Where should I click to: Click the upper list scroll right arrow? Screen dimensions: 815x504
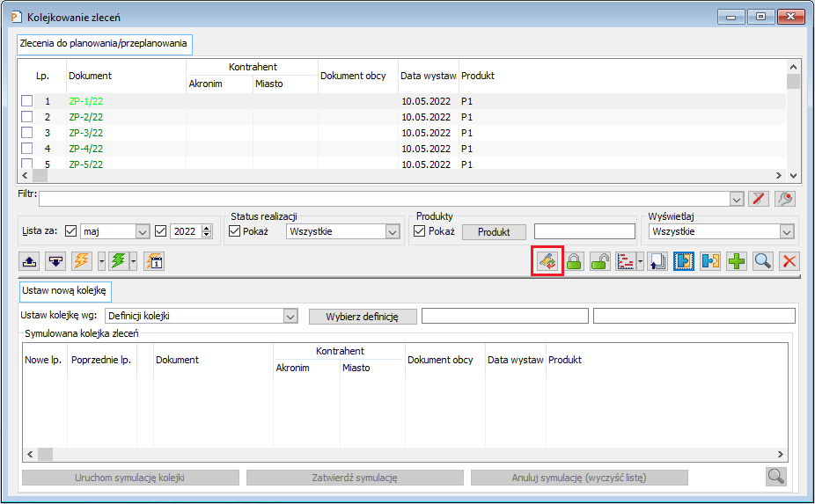click(778, 176)
